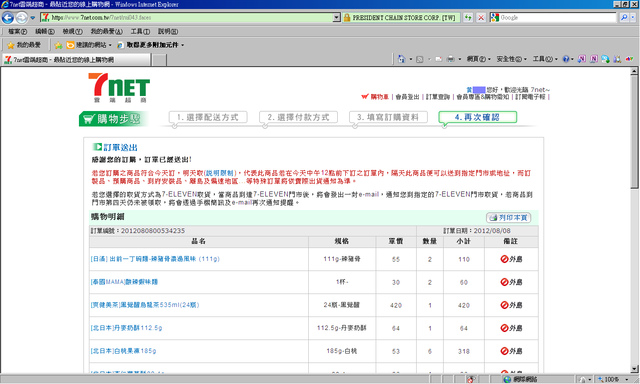Open the 工具(O) command bar tools dropdown

point(545,59)
